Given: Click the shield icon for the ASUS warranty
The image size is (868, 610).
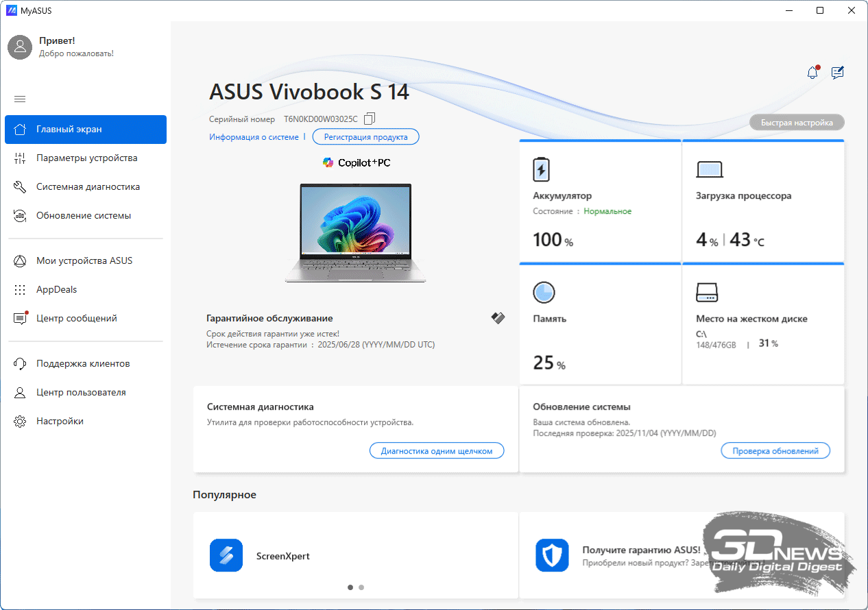Looking at the screenshot, I should [x=552, y=555].
